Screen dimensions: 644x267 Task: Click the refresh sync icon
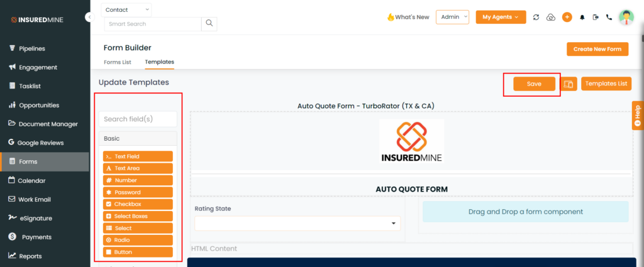tap(536, 17)
